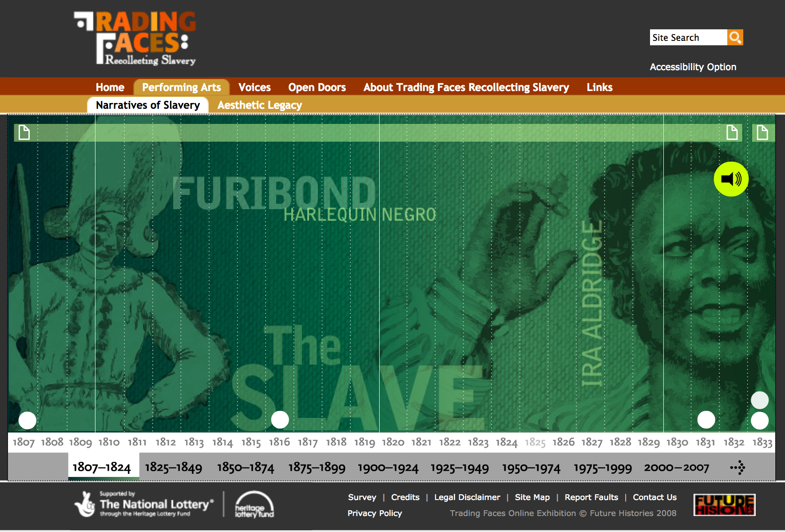Image resolution: width=785 pixels, height=532 pixels.
Task: Toggle the yellow-green sound speaker button
Action: 731,179
